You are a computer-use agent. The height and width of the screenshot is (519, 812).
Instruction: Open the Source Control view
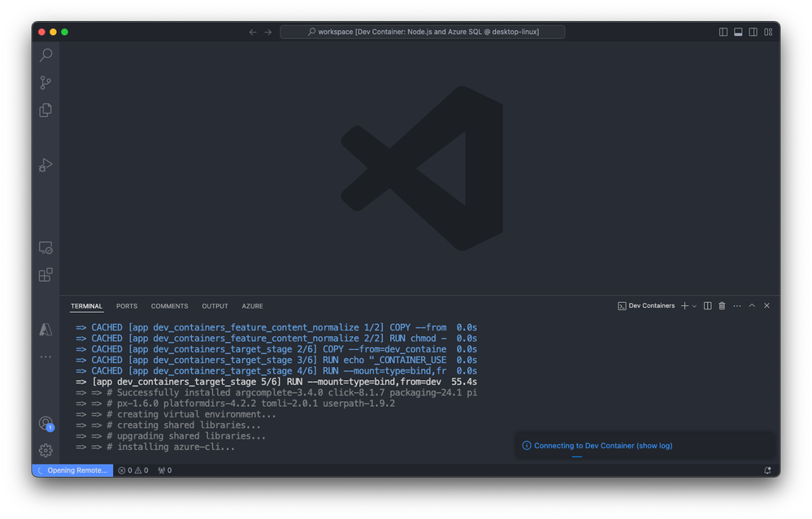46,83
